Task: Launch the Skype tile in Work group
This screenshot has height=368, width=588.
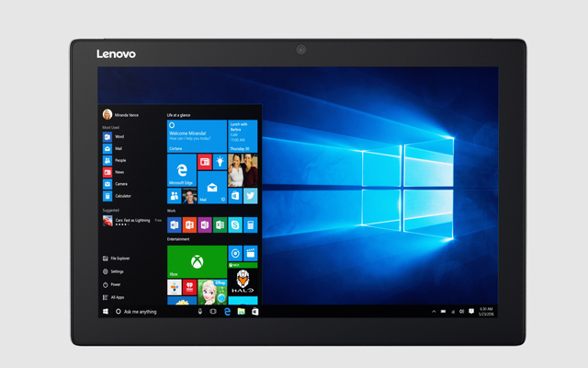Action: click(235, 224)
